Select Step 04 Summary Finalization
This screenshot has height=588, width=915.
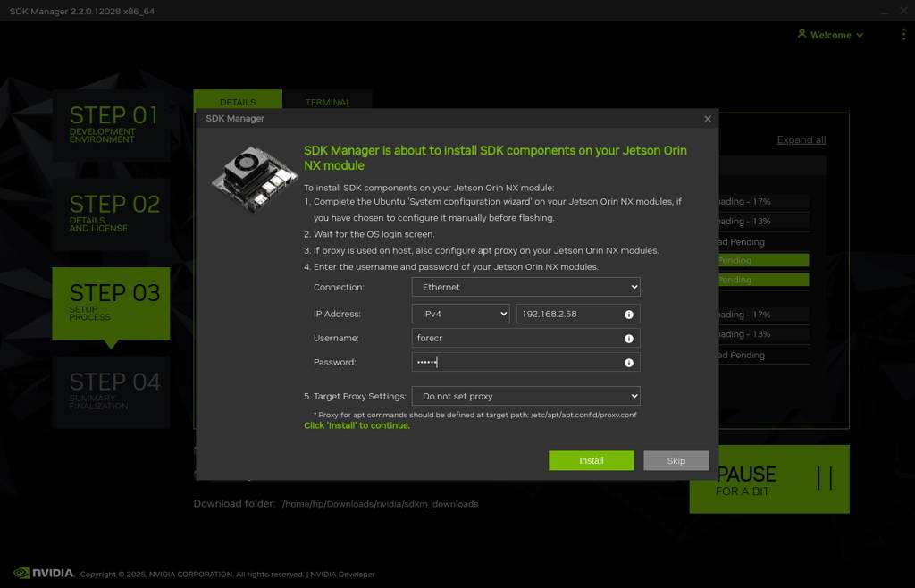[x=111, y=392]
